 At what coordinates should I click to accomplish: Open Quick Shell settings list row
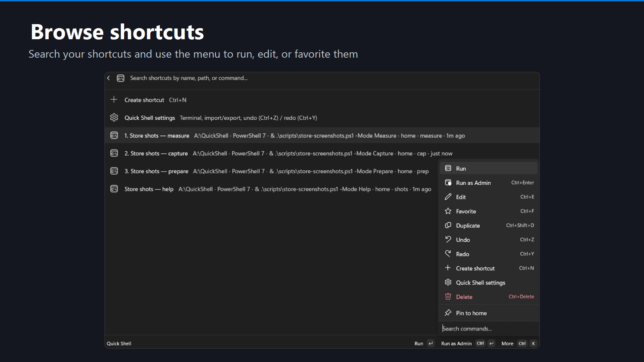click(x=322, y=118)
